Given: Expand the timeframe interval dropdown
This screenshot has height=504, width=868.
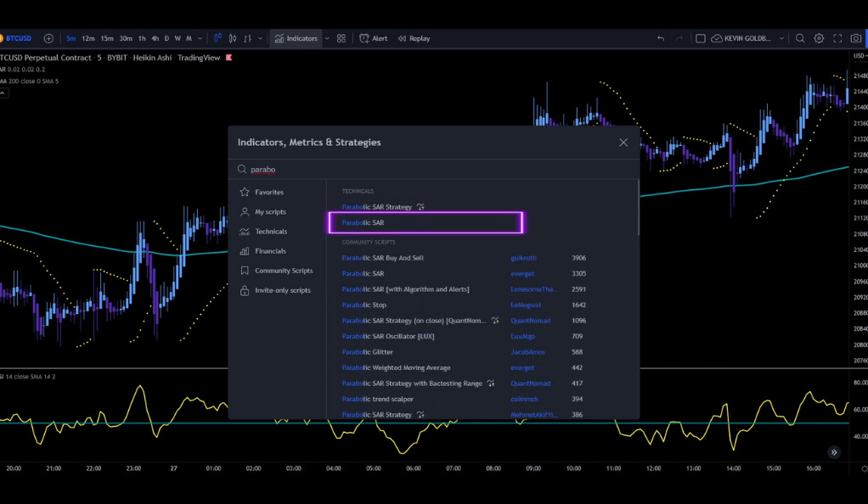Looking at the screenshot, I should [200, 38].
